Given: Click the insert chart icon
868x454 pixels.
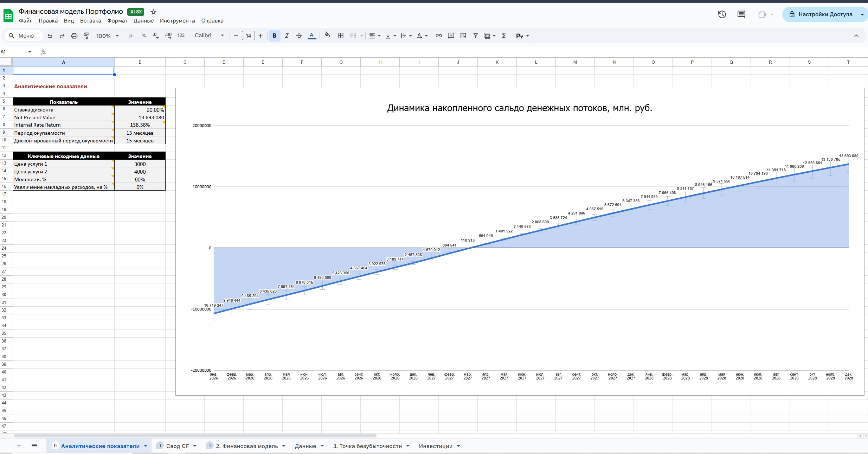Looking at the screenshot, I should point(463,36).
